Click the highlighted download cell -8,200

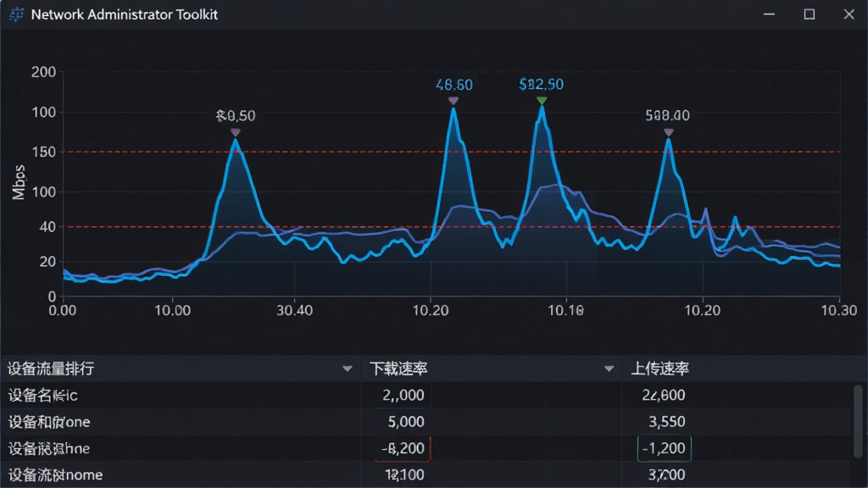403,448
